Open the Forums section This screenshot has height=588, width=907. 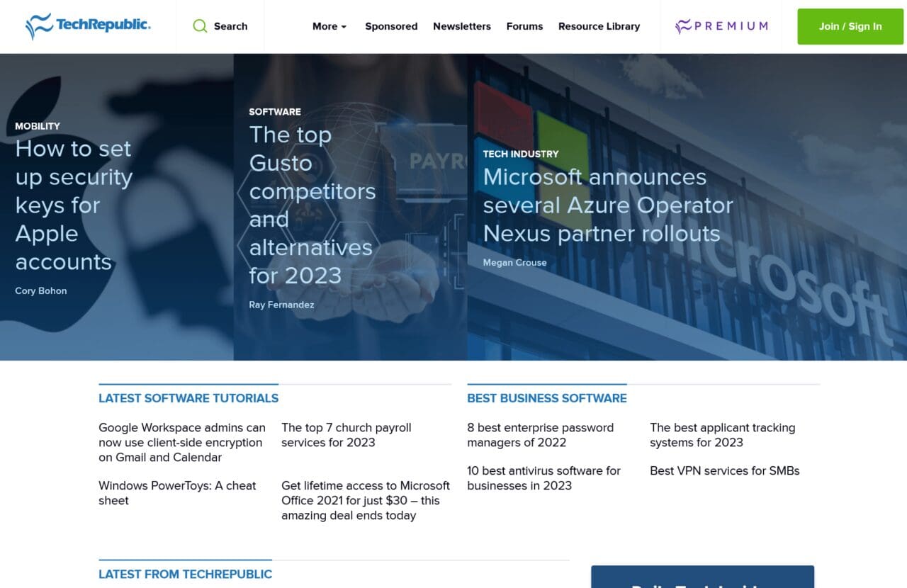524,26
